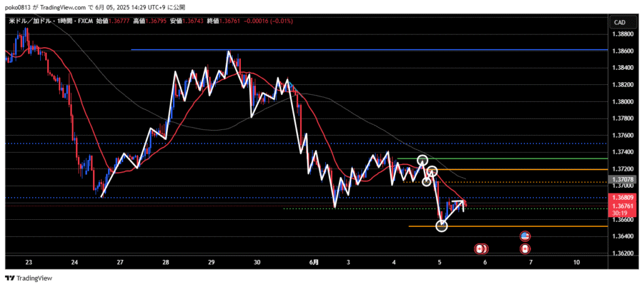Viewport: 644px width, 287px height.
Task: Click the white circle marker at the lowest swing low
Action: click(441, 225)
